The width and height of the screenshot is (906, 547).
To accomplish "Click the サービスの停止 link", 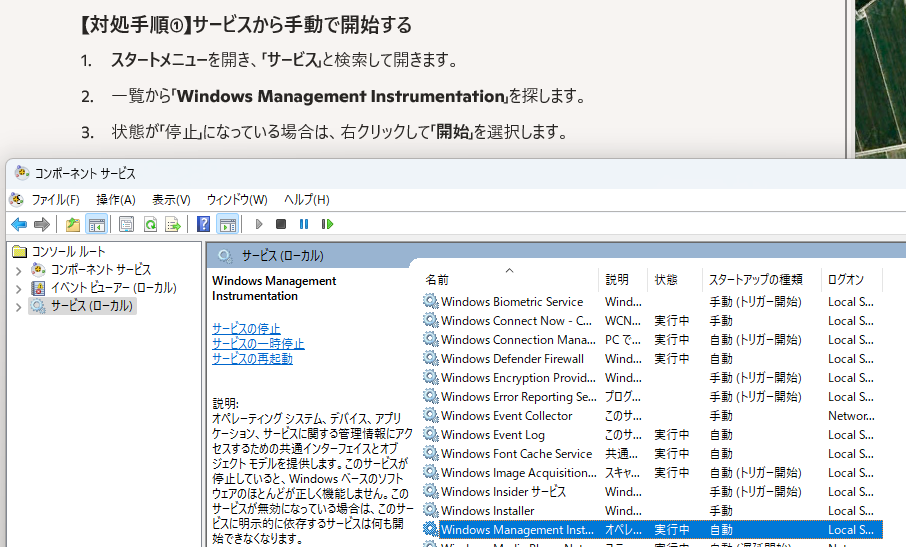I will 246,329.
